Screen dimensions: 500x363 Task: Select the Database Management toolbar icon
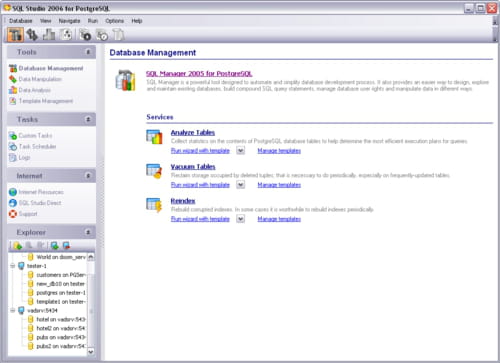[15, 34]
